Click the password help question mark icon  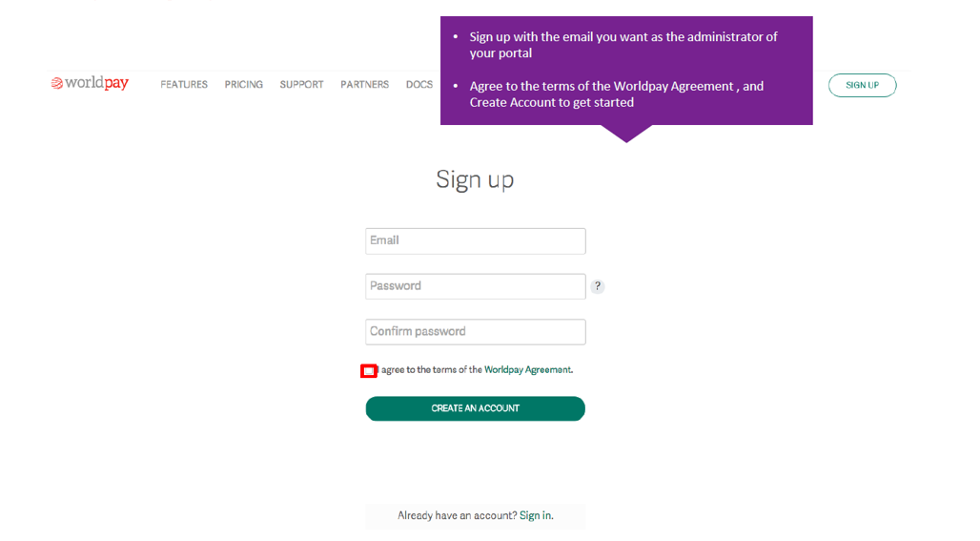pos(598,286)
